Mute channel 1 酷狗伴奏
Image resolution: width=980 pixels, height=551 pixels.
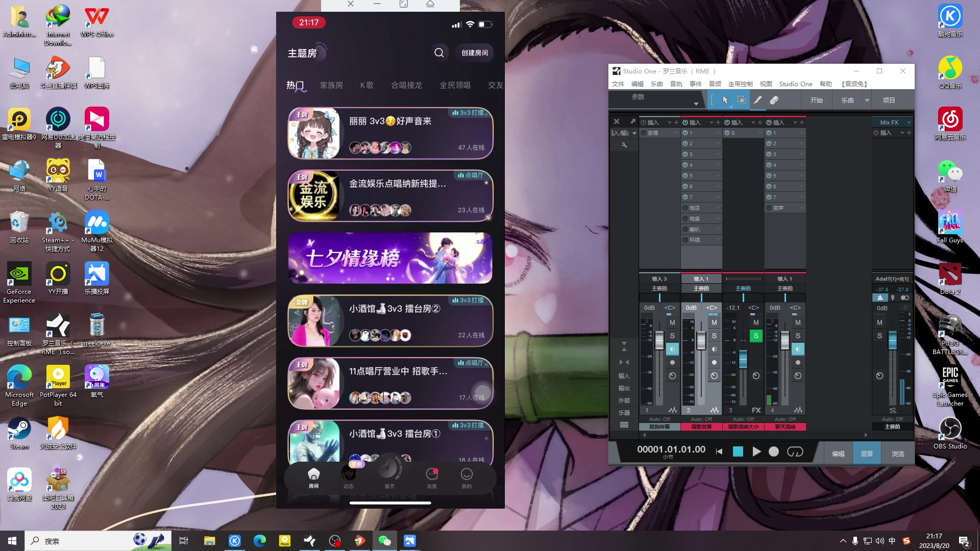click(x=672, y=322)
